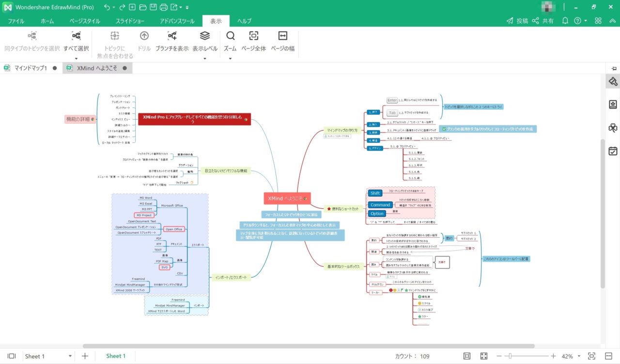Select the マインドマップの作り方 topic
Screen dimensions: 620x364
[343, 130]
